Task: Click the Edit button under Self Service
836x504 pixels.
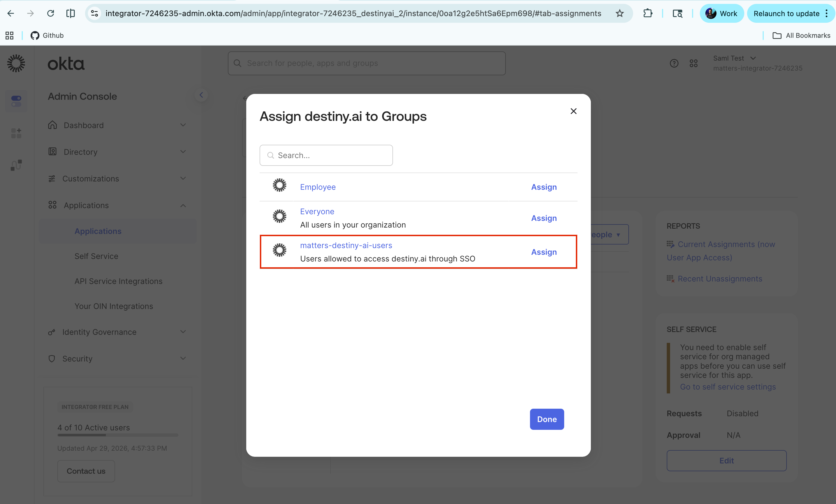Action: 726,461
